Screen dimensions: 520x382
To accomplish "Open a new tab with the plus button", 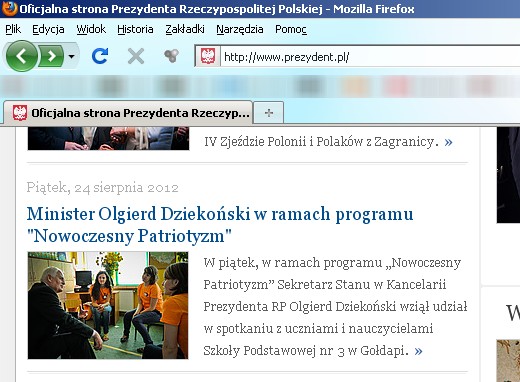I will 269,113.
